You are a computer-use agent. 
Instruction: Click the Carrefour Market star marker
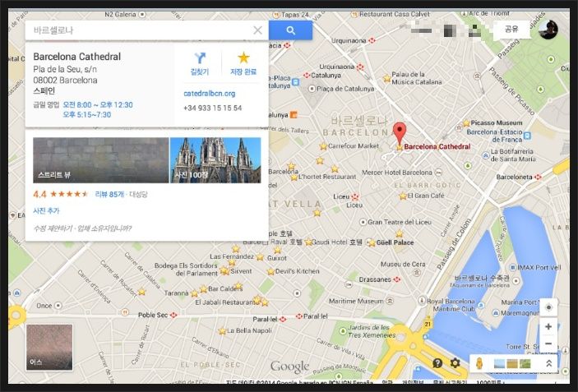click(x=323, y=146)
